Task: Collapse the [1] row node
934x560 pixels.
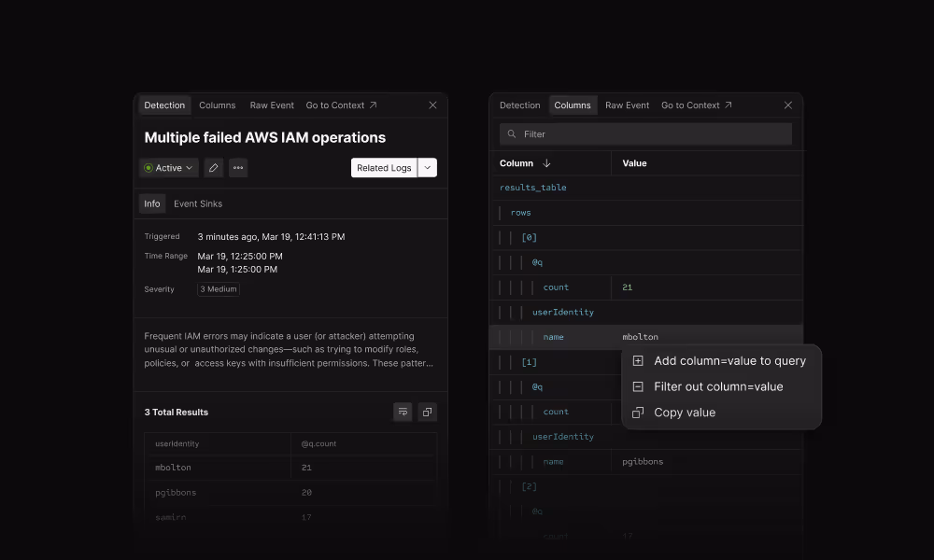Action: pos(529,362)
